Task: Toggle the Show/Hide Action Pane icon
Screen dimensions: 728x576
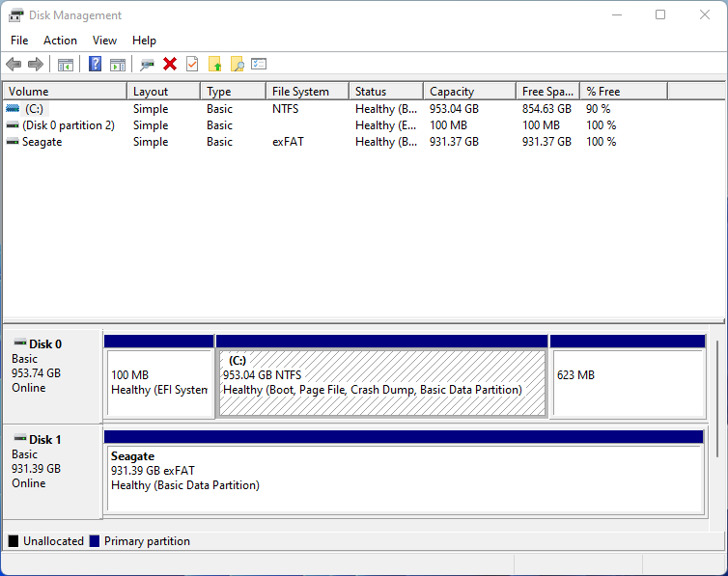Action: pyautogui.click(x=118, y=65)
